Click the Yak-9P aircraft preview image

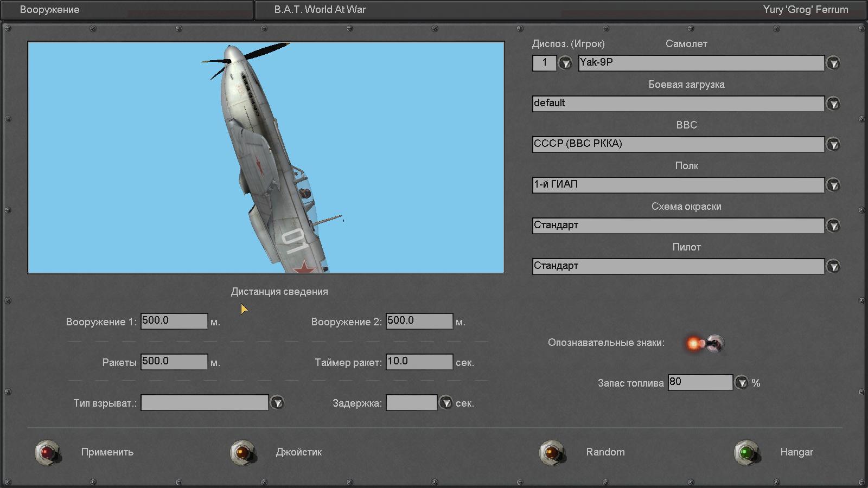pyautogui.click(x=266, y=157)
